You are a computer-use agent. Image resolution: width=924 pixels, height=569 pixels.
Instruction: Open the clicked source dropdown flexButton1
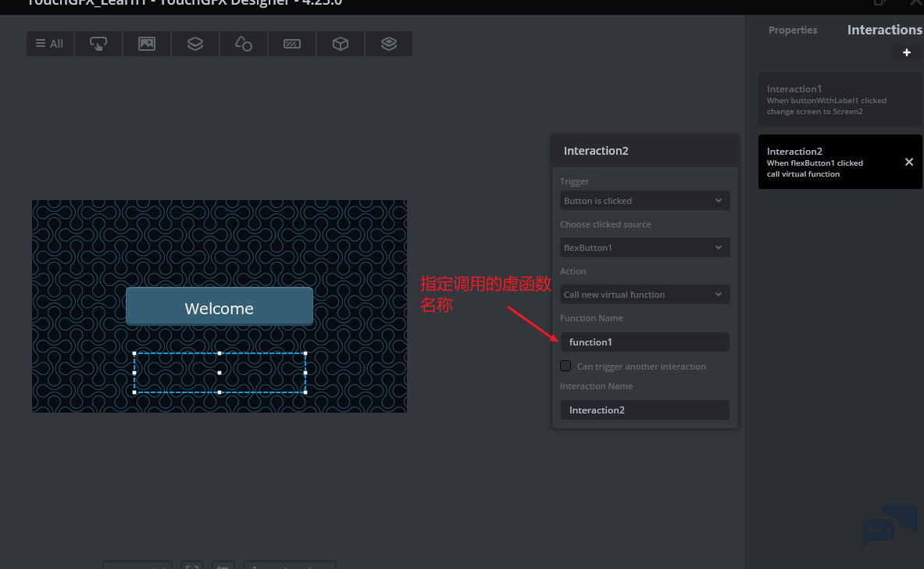pos(644,248)
